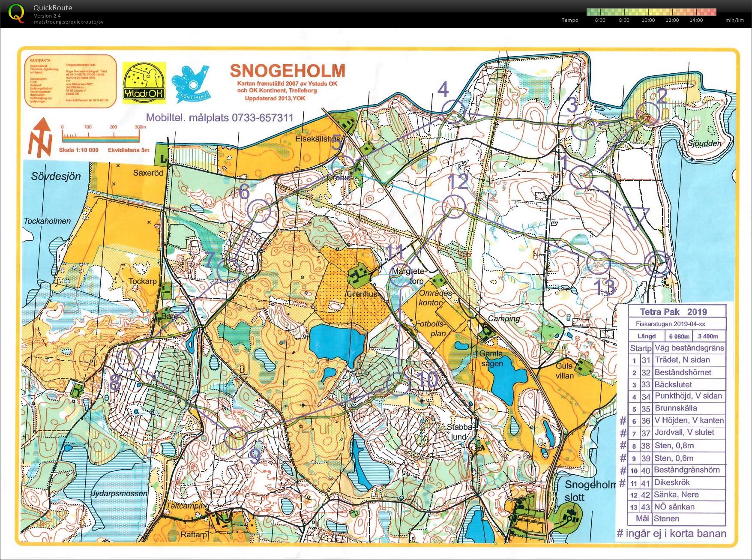Select the purple start triangle on the map
Screen dimensions: 752x560
[636, 217]
